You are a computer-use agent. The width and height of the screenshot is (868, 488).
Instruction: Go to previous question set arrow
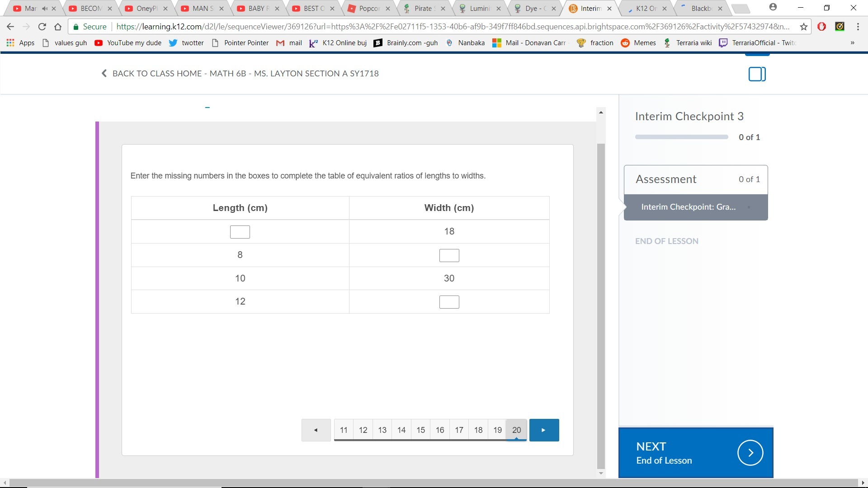pyautogui.click(x=316, y=430)
